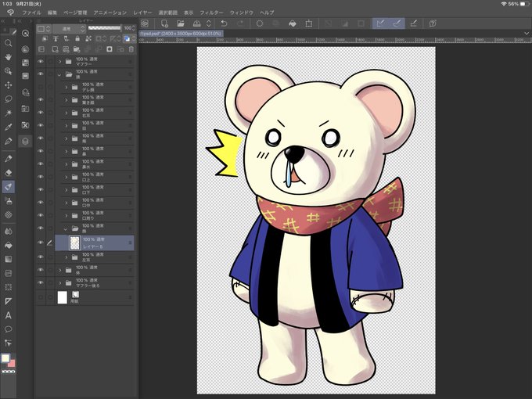Open the Quick Access panel icon
This screenshot has width=532, height=399.
25,33
